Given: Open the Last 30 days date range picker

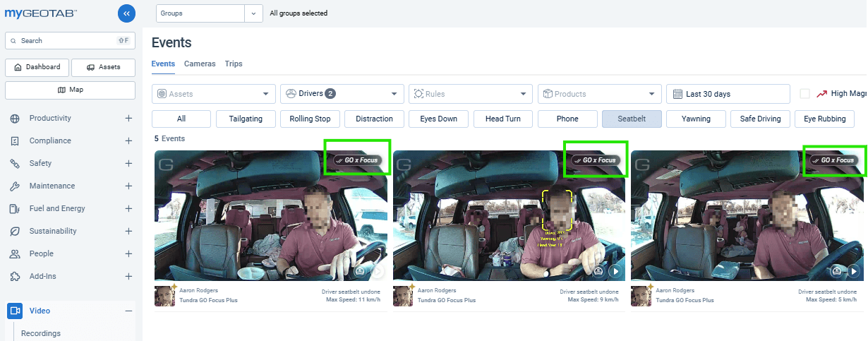Looking at the screenshot, I should 728,94.
